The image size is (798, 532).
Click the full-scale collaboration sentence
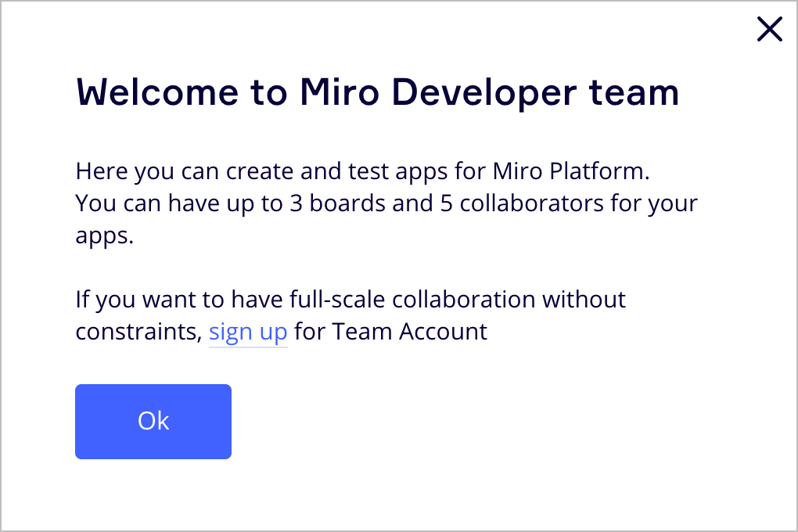350,299
